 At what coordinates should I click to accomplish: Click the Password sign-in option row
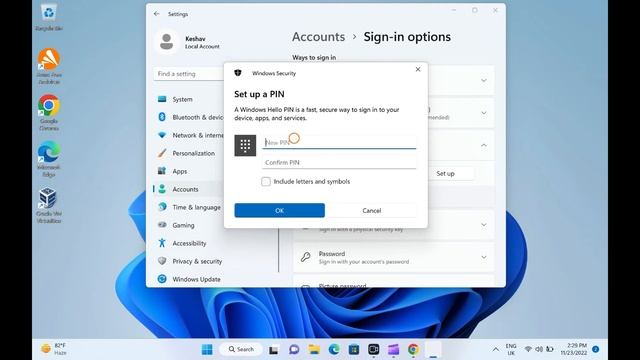[393, 257]
